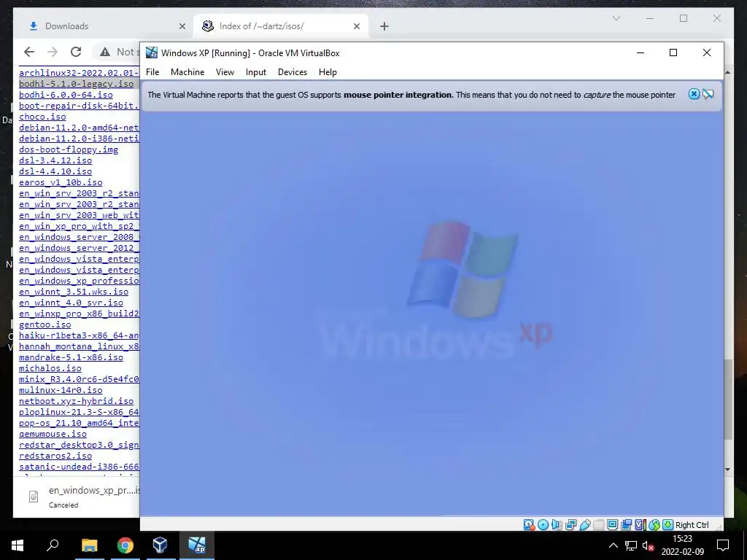
Task: Close the Downloads tab in Chrome
Action: (x=182, y=26)
